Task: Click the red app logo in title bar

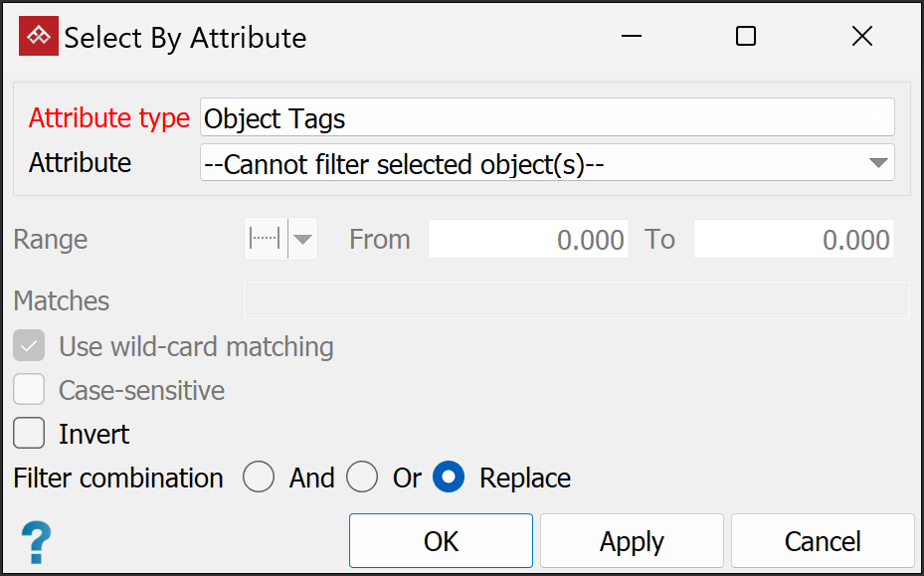Action: (x=38, y=37)
